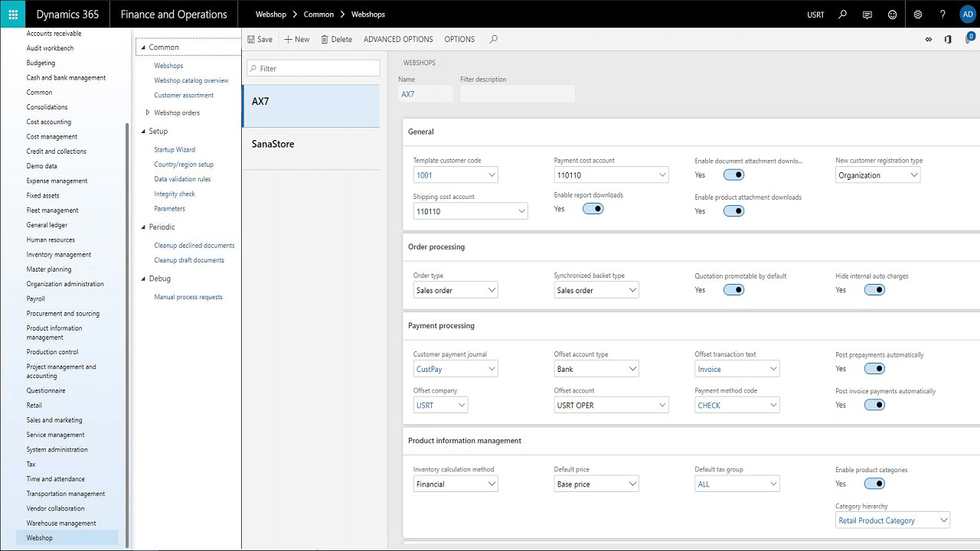
Task: Open the app launcher waffle icon
Action: tap(13, 14)
